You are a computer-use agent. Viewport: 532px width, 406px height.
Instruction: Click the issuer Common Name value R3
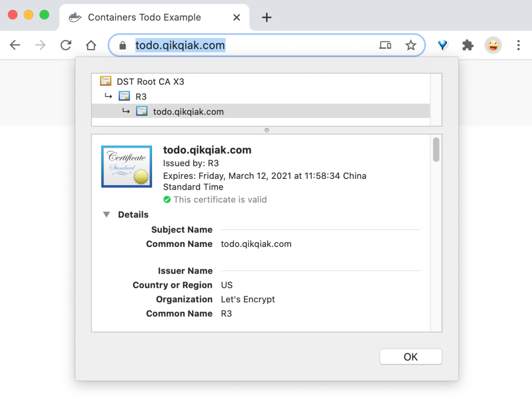click(226, 314)
